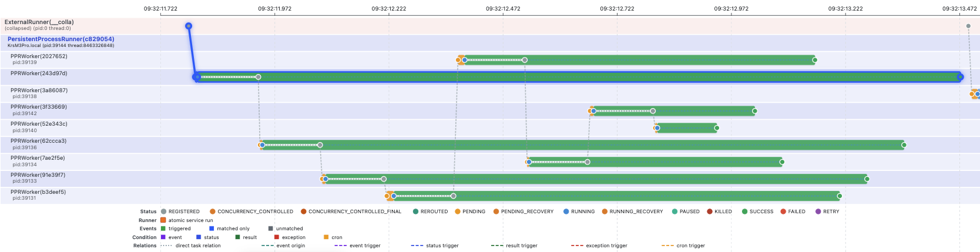Screen dimensions: 980x252
Task: Click the CONCURRENCY_CONTROLLED legend swatch
Action: [213, 211]
